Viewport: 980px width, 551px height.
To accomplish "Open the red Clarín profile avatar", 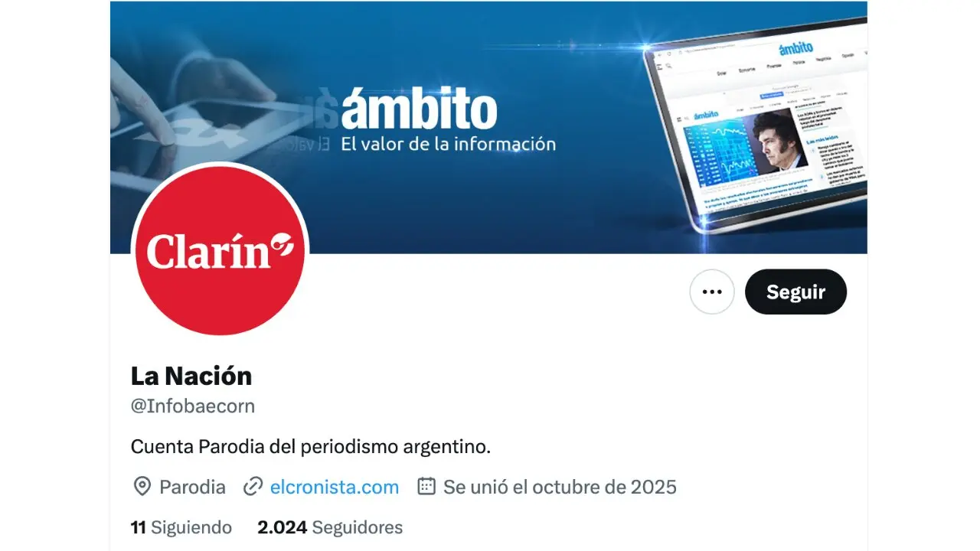I will tap(220, 250).
